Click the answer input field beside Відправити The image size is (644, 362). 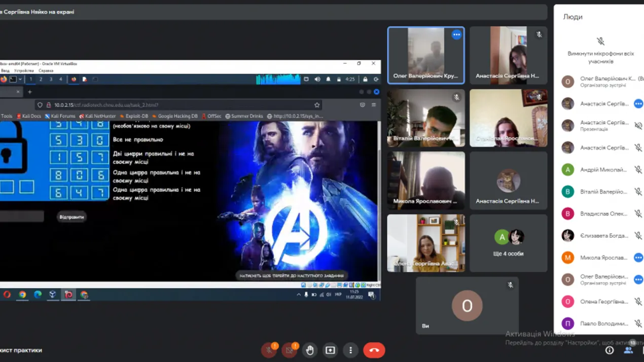click(x=22, y=217)
